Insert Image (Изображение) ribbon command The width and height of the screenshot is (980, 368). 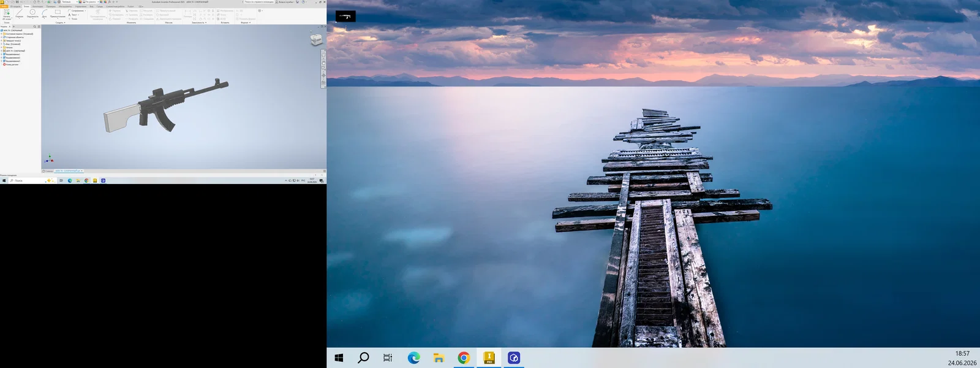pyautogui.click(x=225, y=10)
